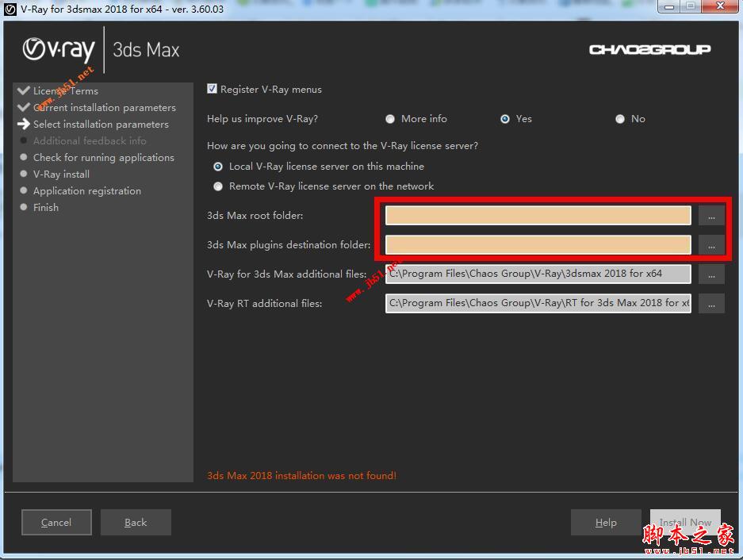Click the 3ds Max root folder input field
The width and height of the screenshot is (743, 560).
(538, 215)
